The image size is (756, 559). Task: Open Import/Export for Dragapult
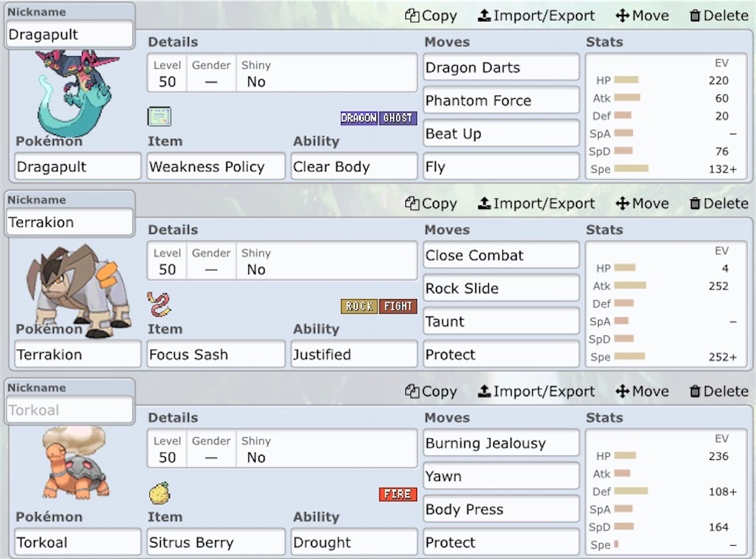point(536,16)
